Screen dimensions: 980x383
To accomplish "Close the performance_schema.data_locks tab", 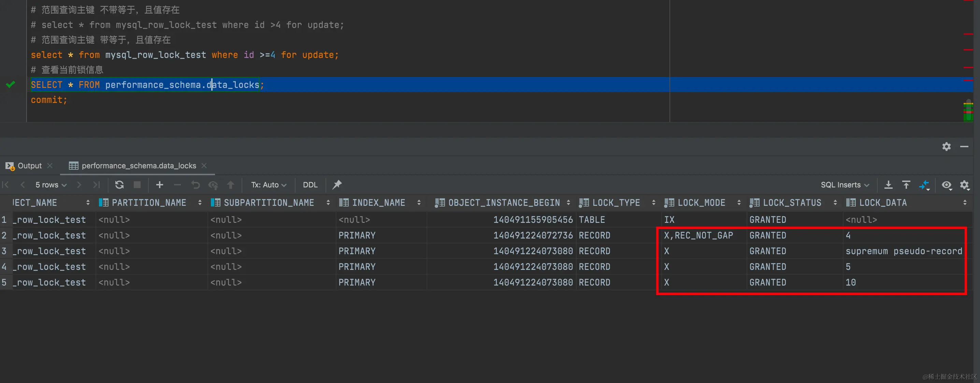I will coord(204,166).
